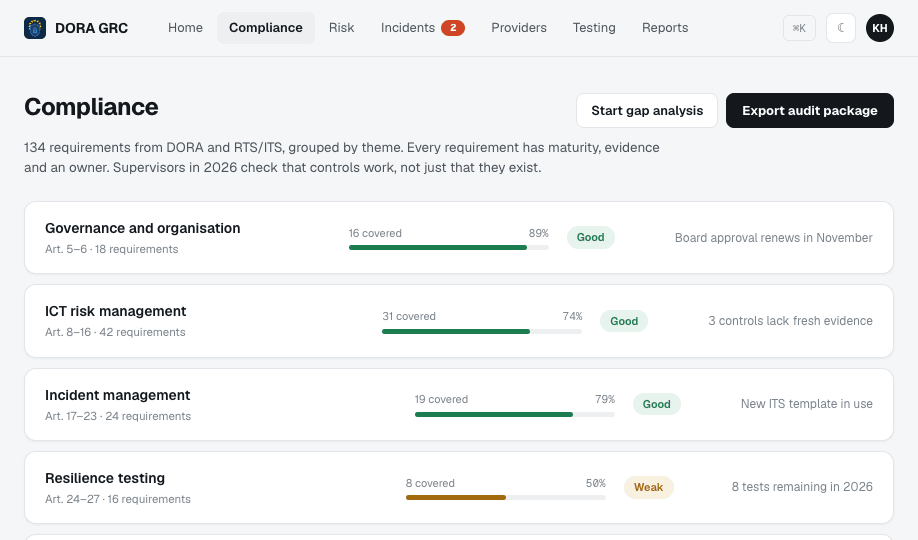918x540 pixels.
Task: Click Governance 89% progress bar
Action: tap(449, 248)
